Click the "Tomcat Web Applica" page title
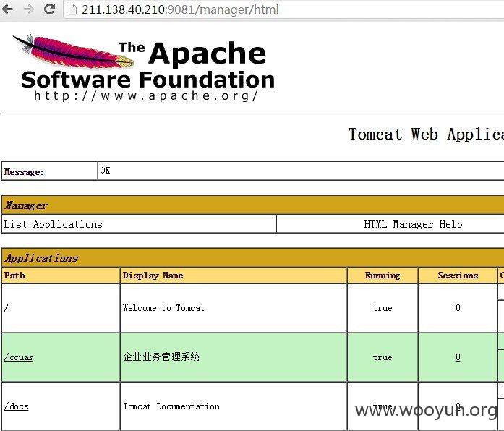The image size is (504, 431). [x=426, y=134]
